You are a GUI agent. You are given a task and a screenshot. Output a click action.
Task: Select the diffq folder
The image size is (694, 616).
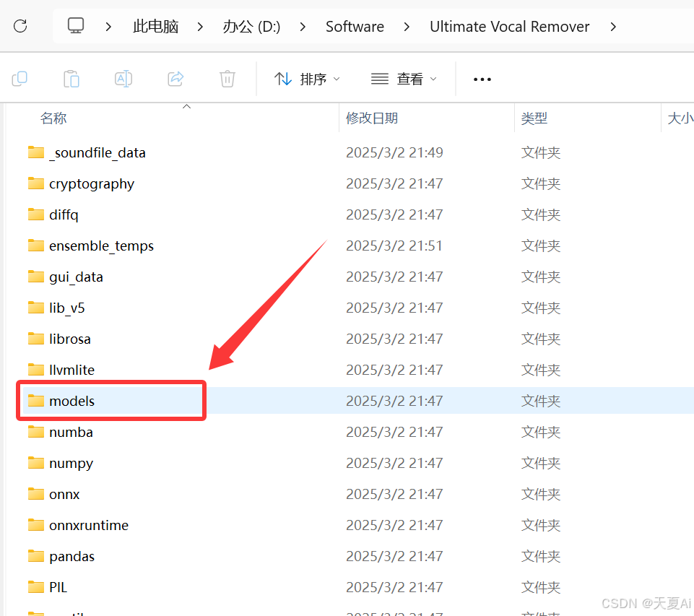click(x=64, y=214)
